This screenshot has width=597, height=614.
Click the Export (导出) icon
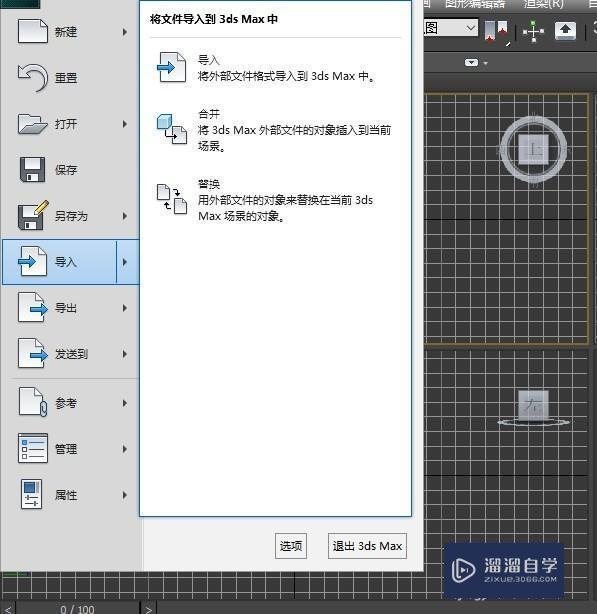[33, 307]
